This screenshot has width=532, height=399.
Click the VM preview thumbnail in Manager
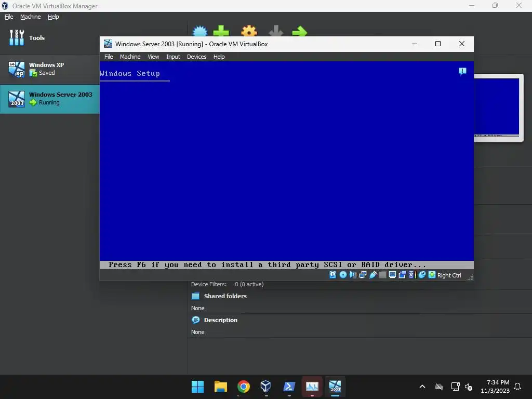pos(497,108)
